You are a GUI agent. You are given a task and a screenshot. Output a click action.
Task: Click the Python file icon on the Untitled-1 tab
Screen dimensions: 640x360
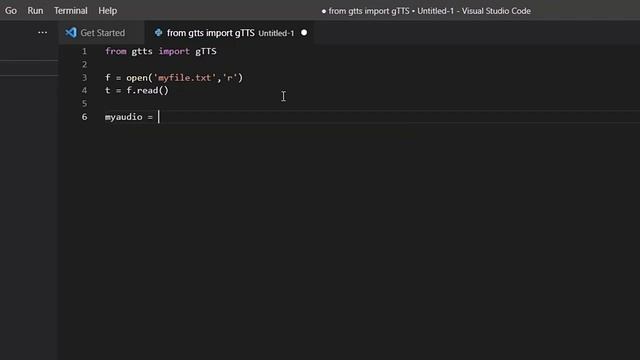158,33
